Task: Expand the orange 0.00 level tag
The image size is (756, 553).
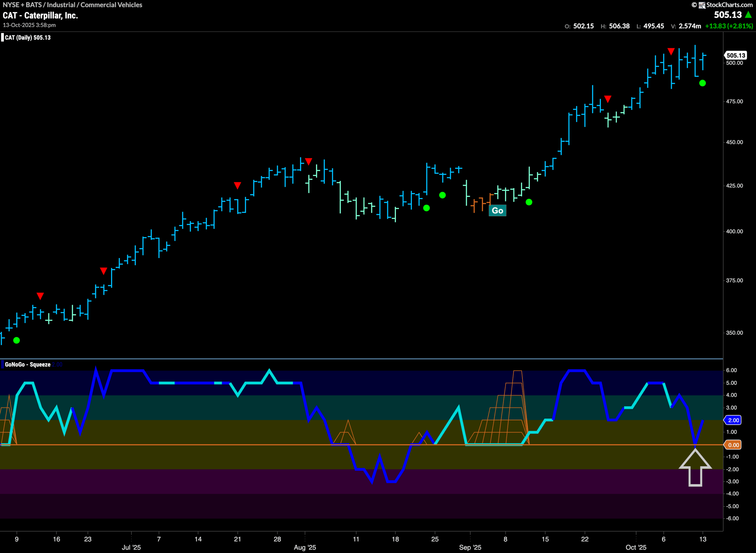Action: point(733,445)
